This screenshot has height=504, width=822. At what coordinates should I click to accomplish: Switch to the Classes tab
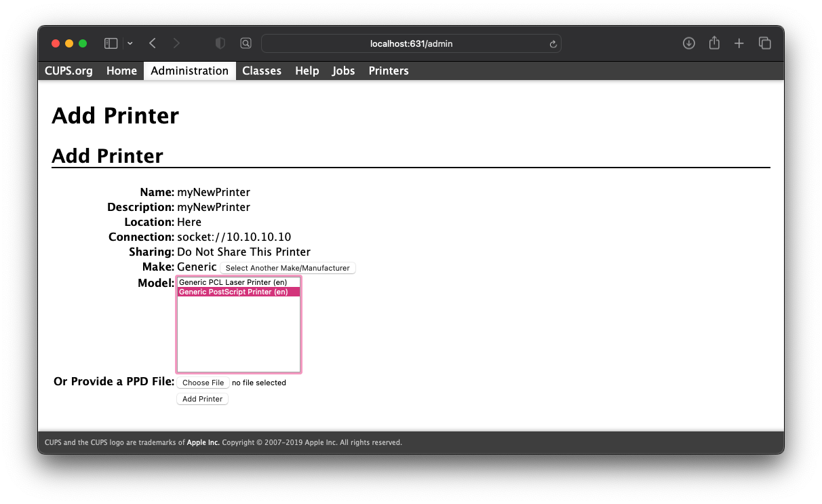coord(262,71)
